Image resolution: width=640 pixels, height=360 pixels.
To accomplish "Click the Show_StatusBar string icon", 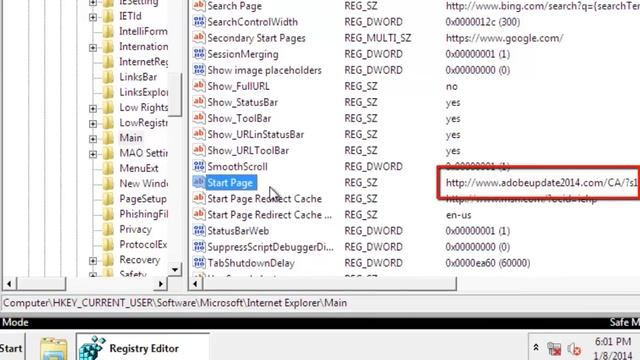I will tap(199, 102).
